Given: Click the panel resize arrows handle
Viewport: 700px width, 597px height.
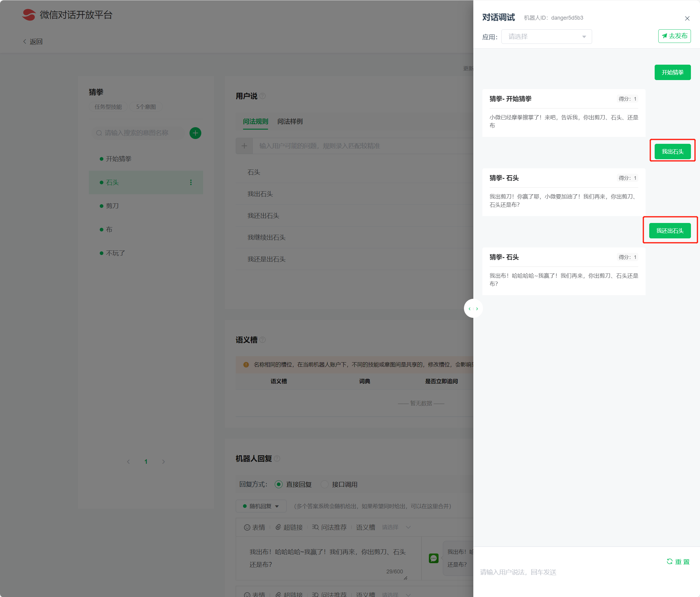Looking at the screenshot, I should pos(473,309).
